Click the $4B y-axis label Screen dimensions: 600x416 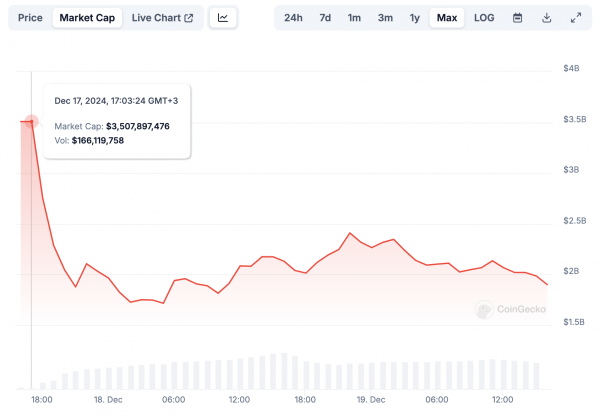click(571, 69)
